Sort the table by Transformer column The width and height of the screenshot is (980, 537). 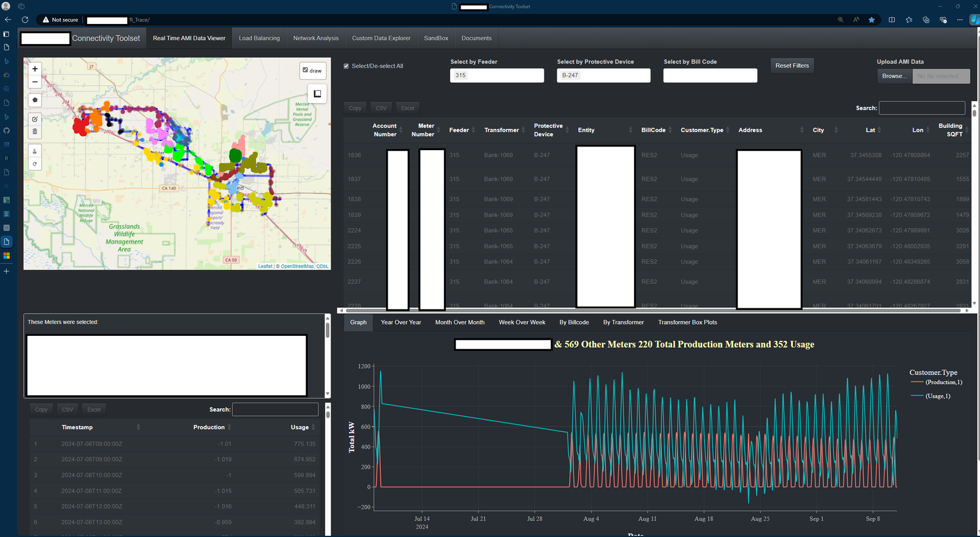[502, 130]
